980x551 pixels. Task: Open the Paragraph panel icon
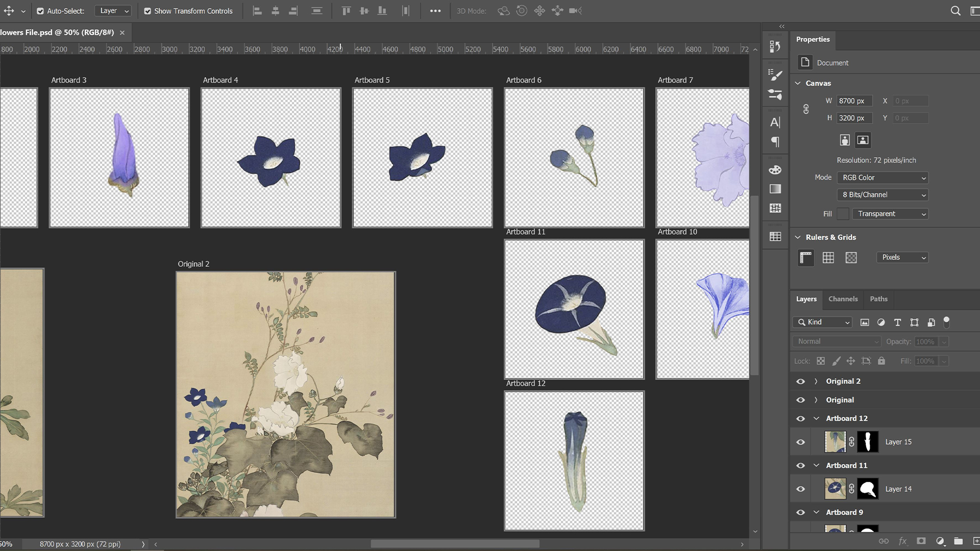[775, 142]
